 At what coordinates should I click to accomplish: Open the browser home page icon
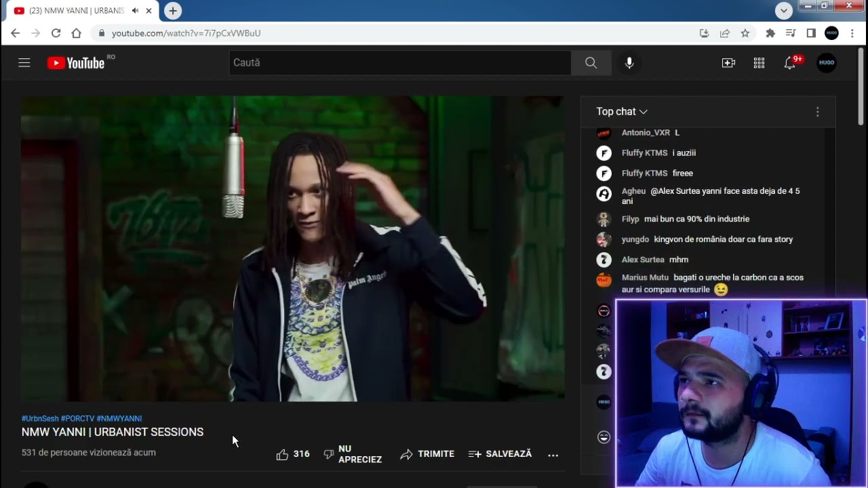tap(76, 33)
